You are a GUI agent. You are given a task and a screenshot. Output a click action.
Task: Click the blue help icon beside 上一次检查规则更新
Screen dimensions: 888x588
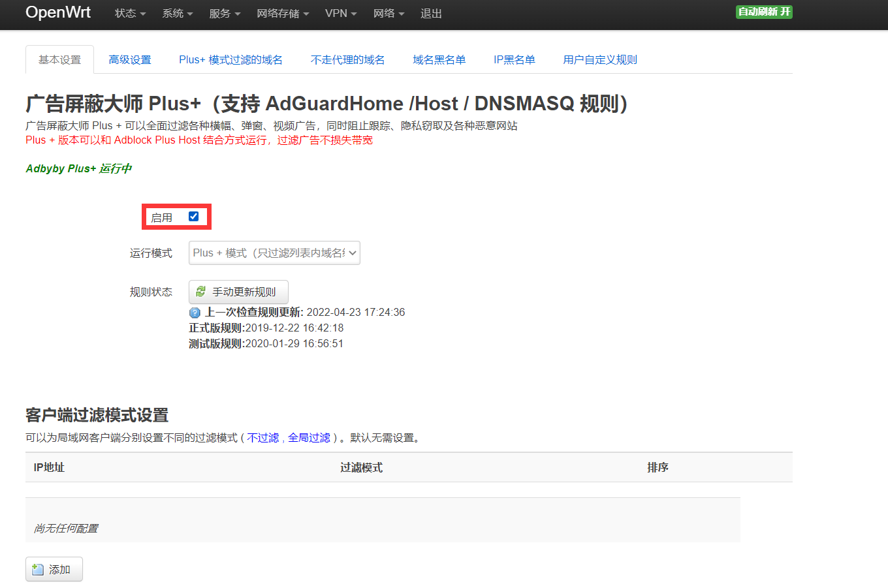195,313
